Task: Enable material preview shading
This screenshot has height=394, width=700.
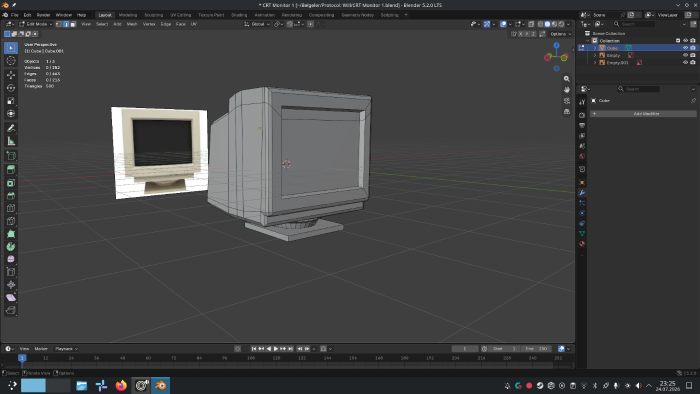Action: [554, 24]
